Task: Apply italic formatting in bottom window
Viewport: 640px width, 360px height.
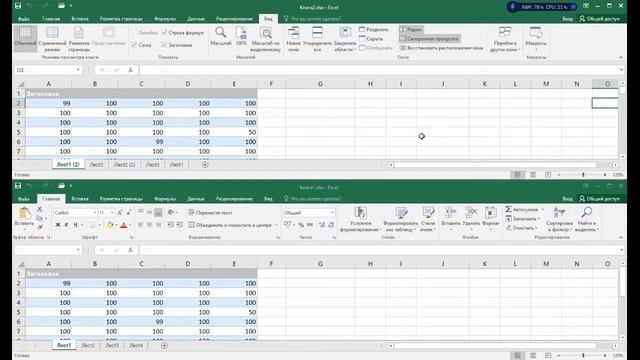Action: click(x=66, y=225)
